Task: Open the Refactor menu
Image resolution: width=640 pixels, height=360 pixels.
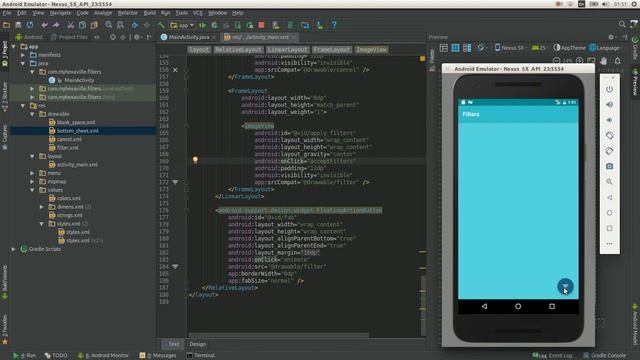Action: (127, 13)
